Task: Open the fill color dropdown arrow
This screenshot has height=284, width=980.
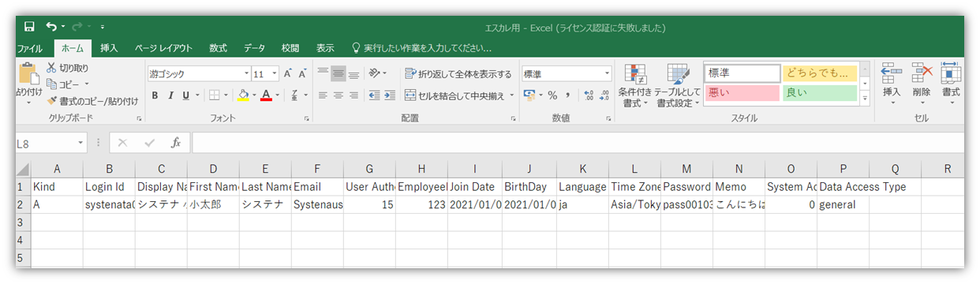Action: (x=254, y=95)
